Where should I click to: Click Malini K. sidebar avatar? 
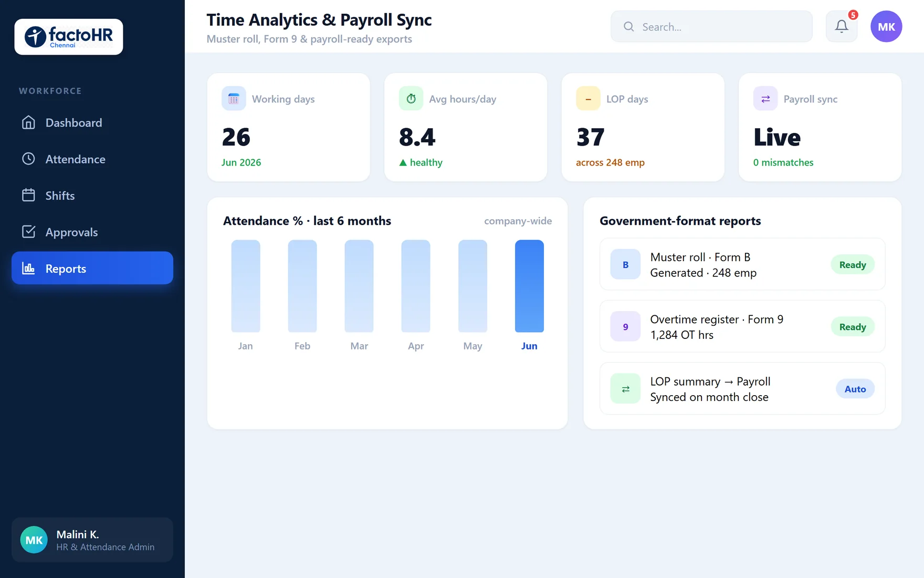(34, 540)
